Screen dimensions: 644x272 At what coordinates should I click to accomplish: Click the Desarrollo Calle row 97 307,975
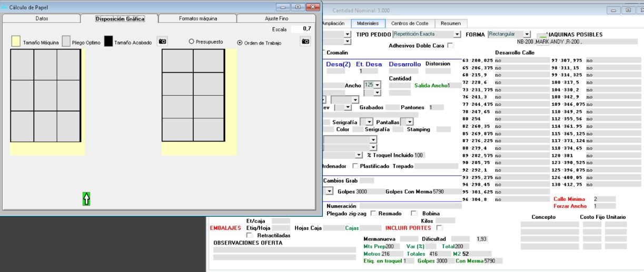(x=596, y=61)
